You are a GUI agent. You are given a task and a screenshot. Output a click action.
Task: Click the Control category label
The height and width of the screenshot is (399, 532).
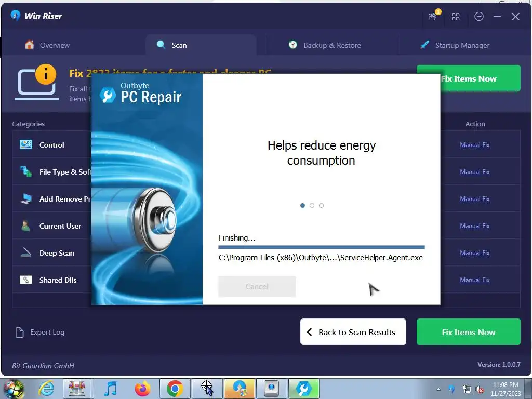pyautogui.click(x=51, y=145)
